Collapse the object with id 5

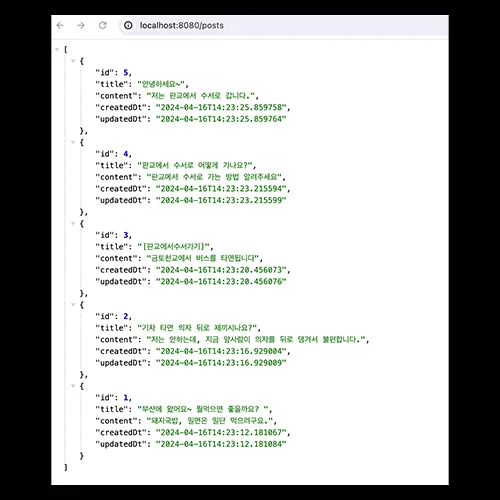(73, 61)
